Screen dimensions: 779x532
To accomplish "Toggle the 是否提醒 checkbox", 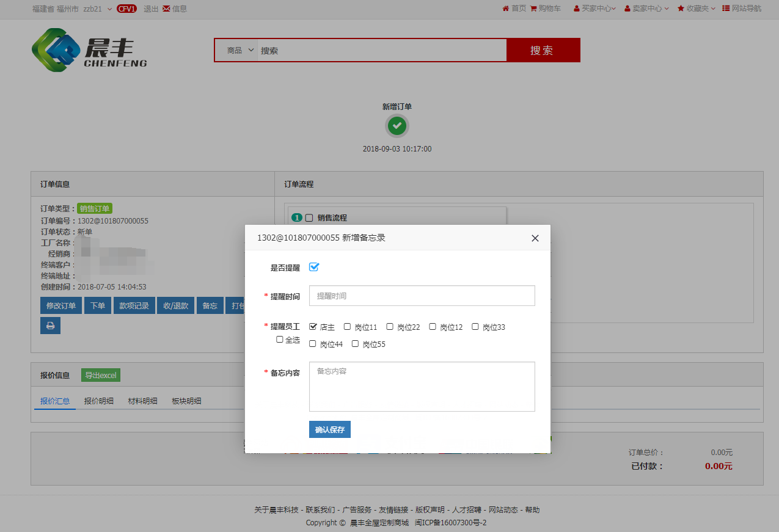I will click(314, 267).
